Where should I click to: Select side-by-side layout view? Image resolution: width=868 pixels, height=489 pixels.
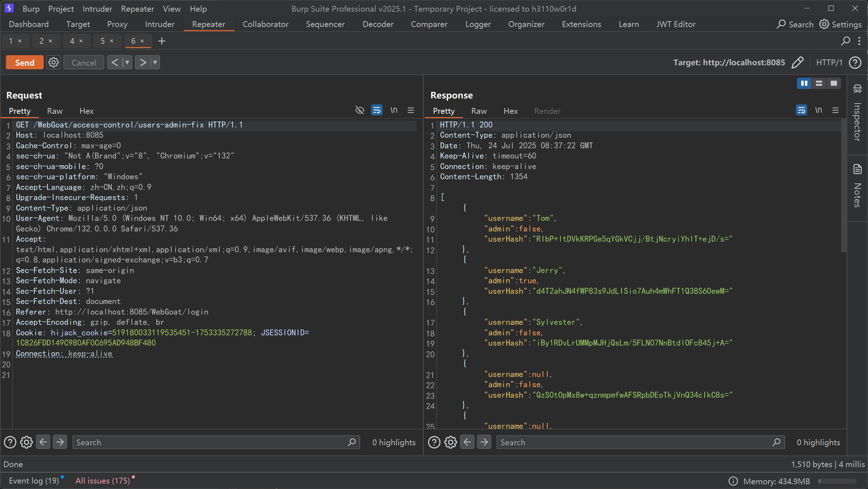click(804, 83)
